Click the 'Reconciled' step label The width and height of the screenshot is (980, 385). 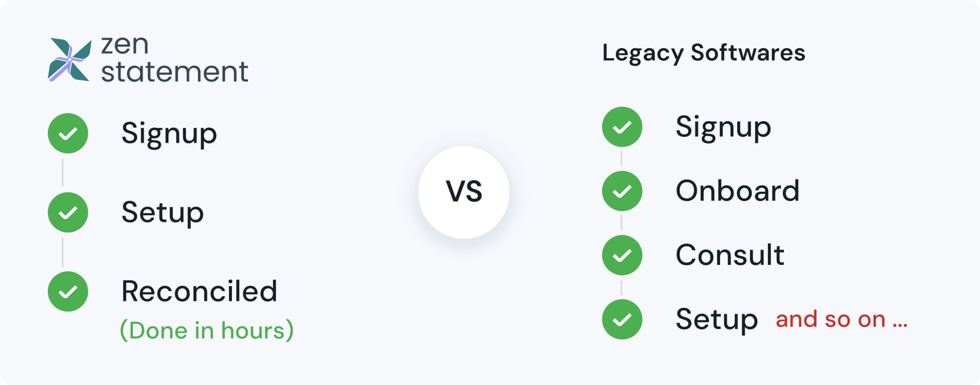199,292
